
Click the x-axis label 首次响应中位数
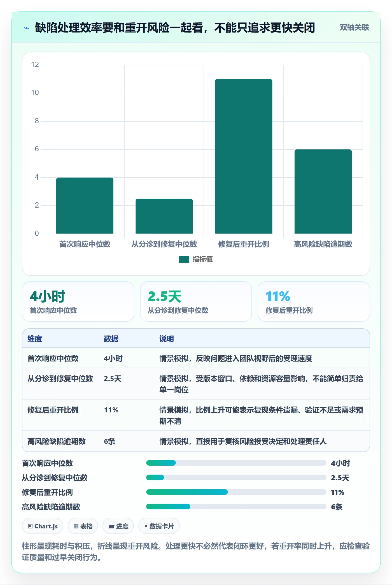coord(85,244)
